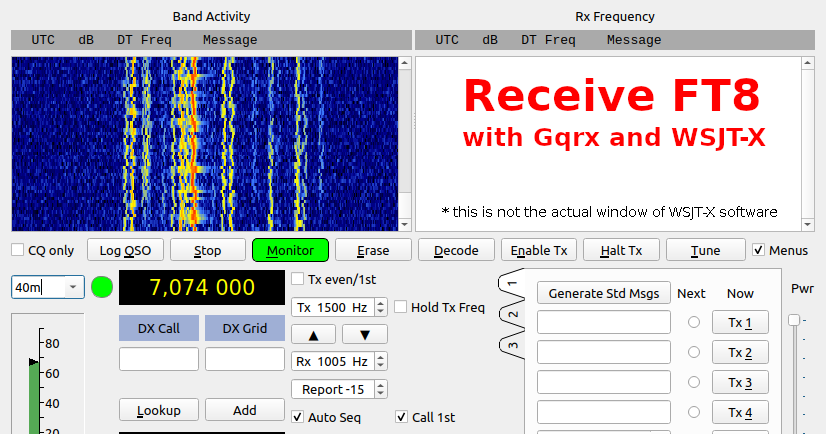Viewport: 826px width, 434px height.
Task: Click the DX Grid label
Action: click(245, 328)
